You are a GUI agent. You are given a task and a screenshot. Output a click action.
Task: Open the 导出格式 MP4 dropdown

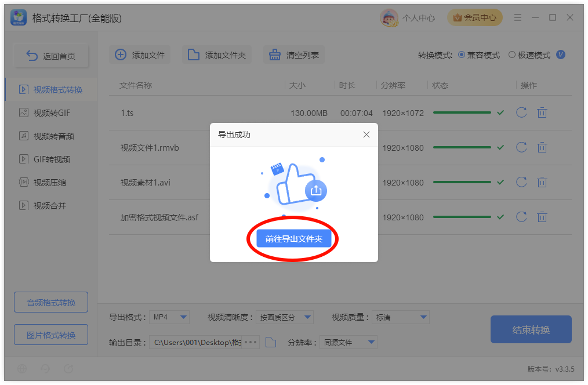click(x=169, y=317)
